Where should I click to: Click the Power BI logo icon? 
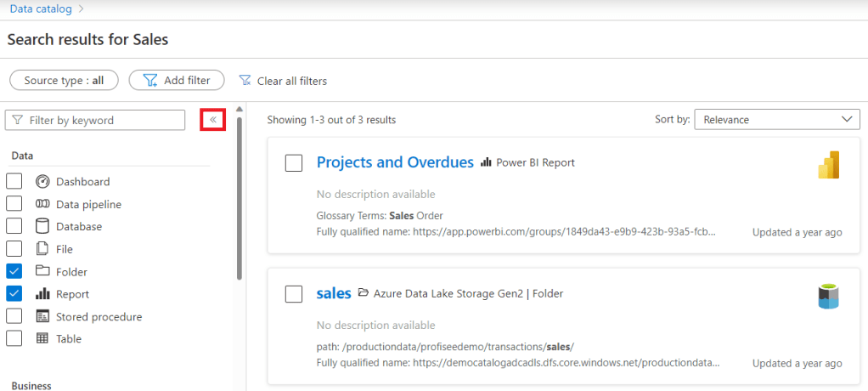[x=828, y=165]
